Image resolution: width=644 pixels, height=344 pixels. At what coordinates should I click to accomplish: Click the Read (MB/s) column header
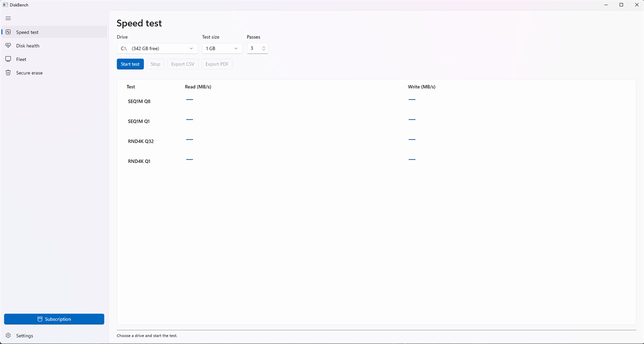pyautogui.click(x=198, y=87)
